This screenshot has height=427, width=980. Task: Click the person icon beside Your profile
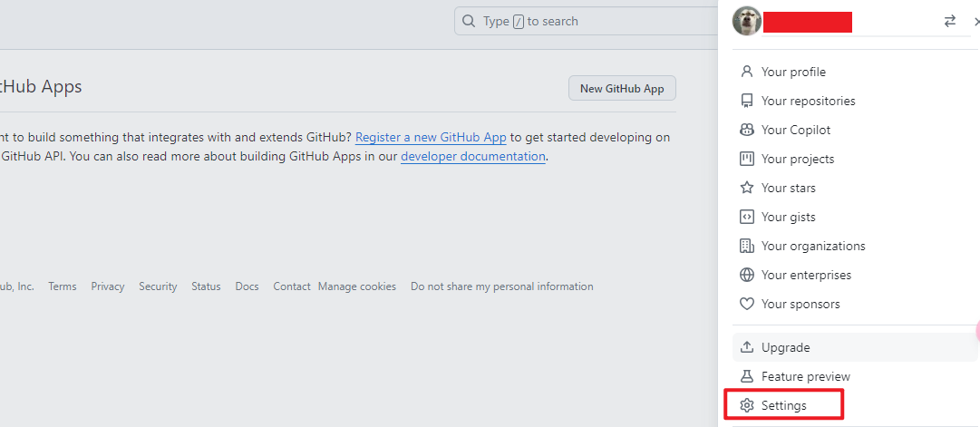click(x=747, y=72)
